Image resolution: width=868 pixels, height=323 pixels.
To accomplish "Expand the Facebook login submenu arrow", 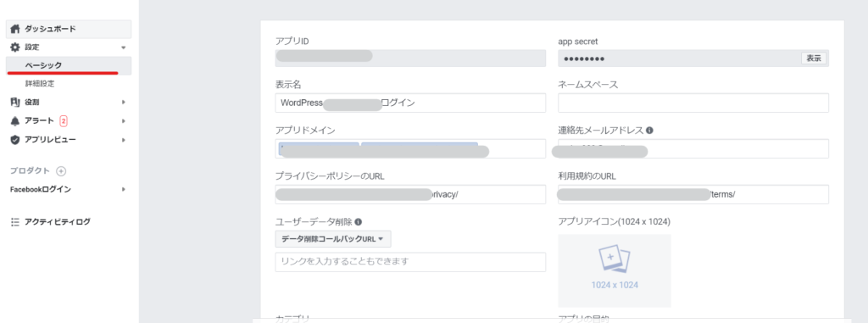I will [x=124, y=190].
